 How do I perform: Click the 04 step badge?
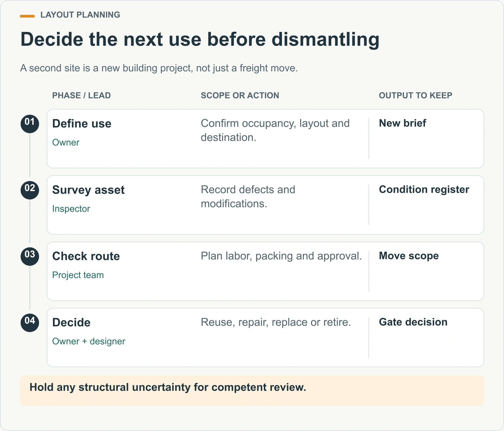click(30, 322)
